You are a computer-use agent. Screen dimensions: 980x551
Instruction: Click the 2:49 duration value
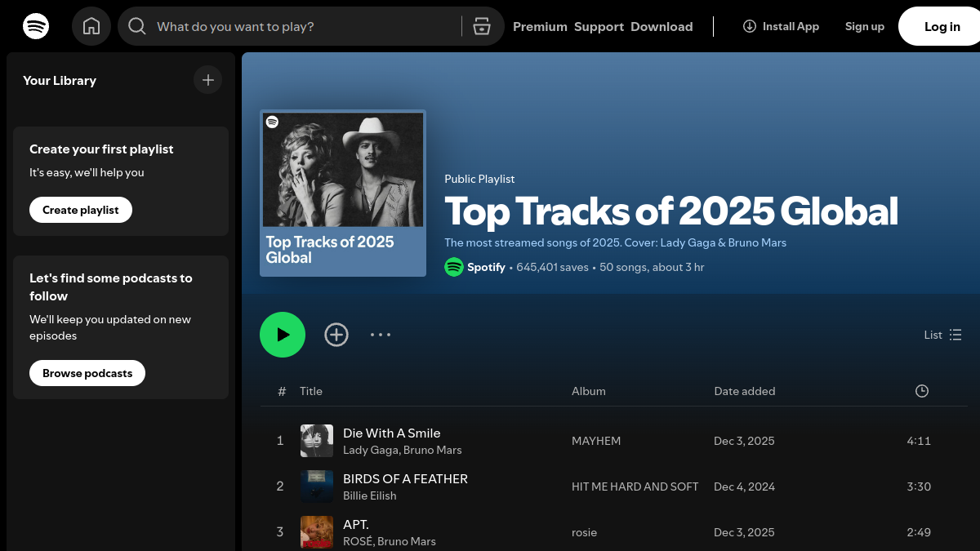pyautogui.click(x=919, y=532)
